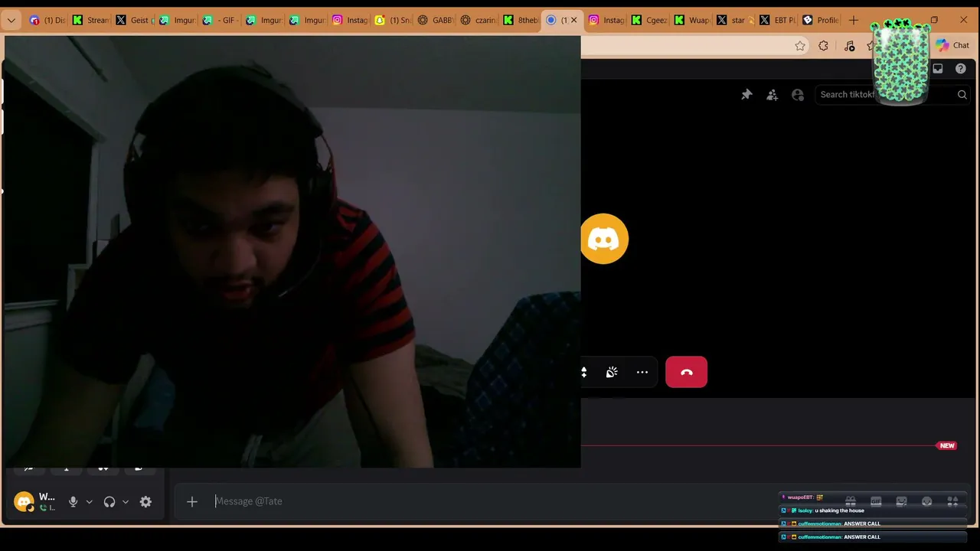The image size is (980, 551).
Task: Expand the headphones output options chevron
Action: click(126, 502)
